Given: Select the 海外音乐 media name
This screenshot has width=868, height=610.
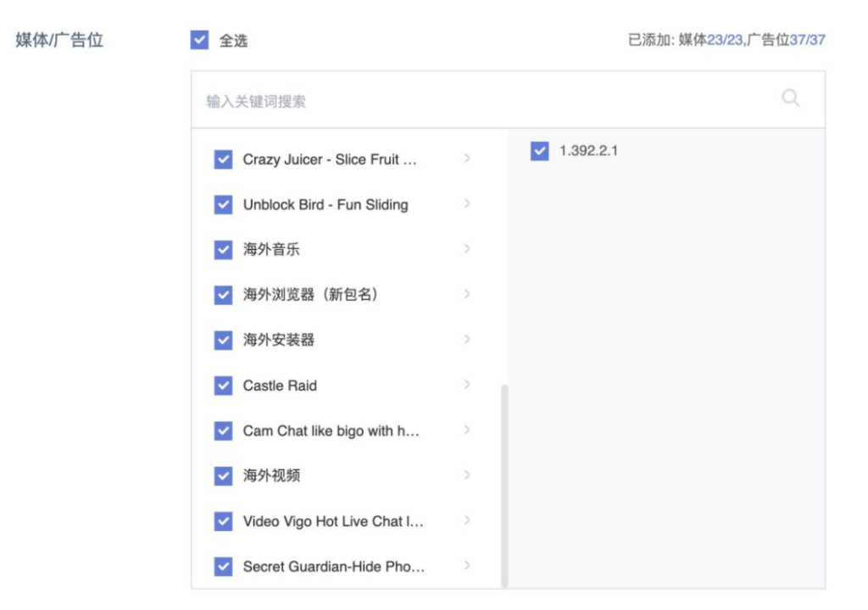Looking at the screenshot, I should tap(271, 250).
